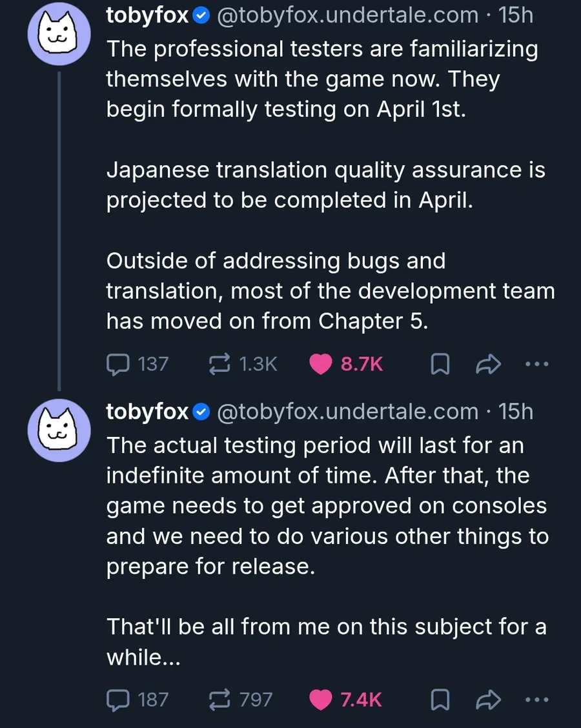The image size is (581, 728).
Task: Open tobyfox display name on second post
Action: point(148,412)
